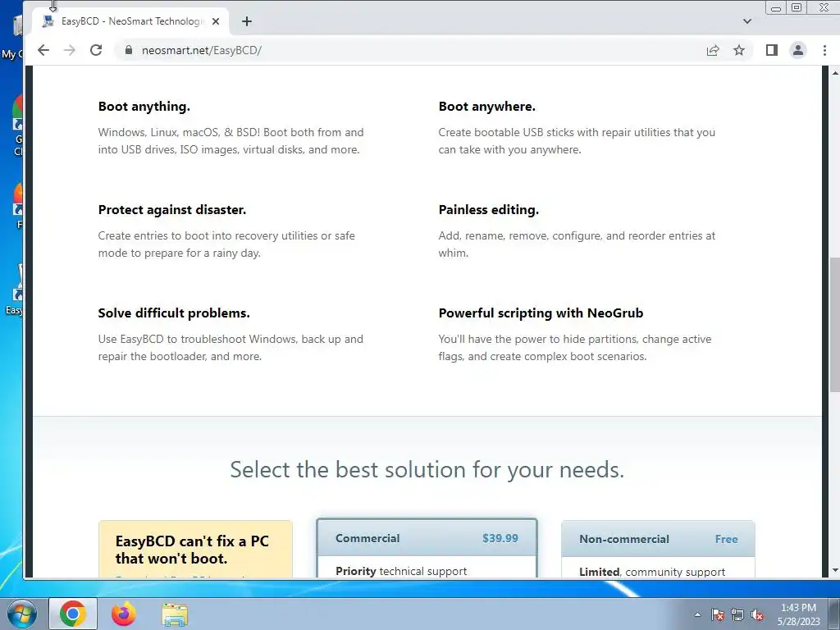Screen dimensions: 840x630
Task: Share this page via the share icon
Action: pos(713,50)
